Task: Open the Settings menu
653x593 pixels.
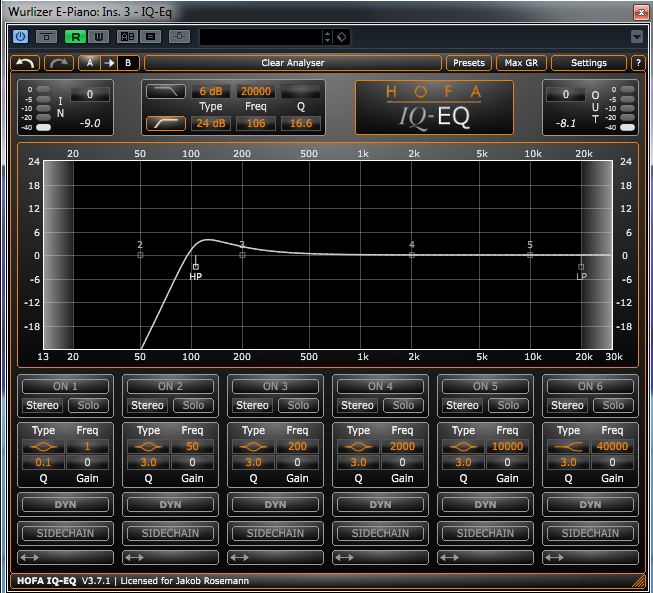Action: [589, 63]
